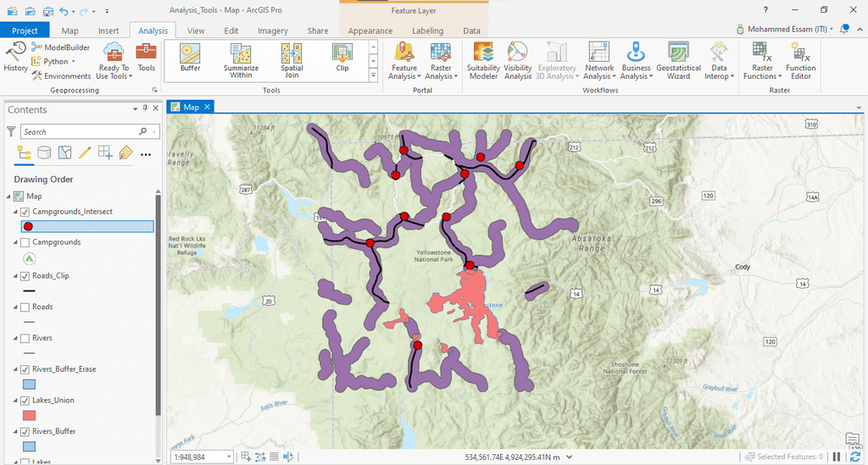Collapse the Map node in Contents

8,197
